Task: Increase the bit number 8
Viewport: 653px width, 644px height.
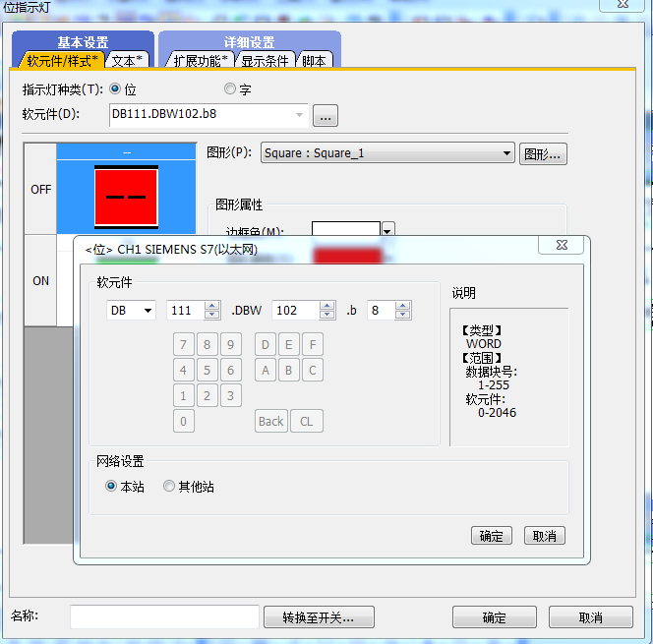Action: (x=402, y=306)
